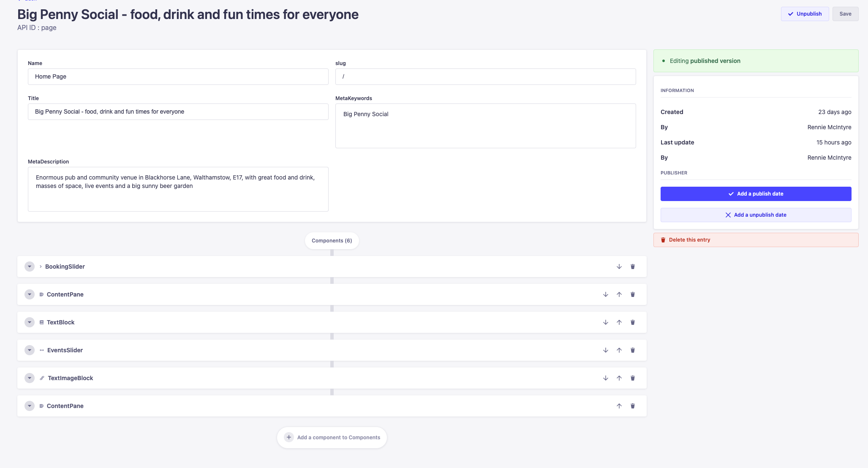Delete the BookingSlider component with trash icon

[632, 267]
